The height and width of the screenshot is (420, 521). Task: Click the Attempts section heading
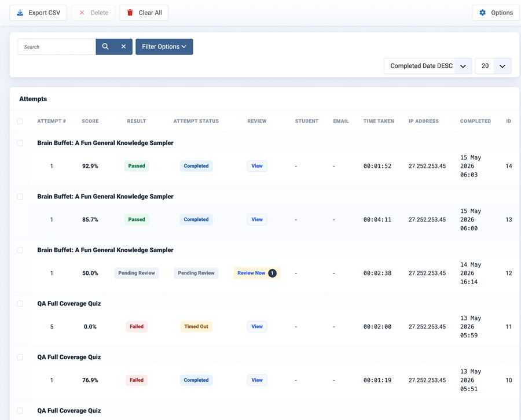pyautogui.click(x=33, y=99)
